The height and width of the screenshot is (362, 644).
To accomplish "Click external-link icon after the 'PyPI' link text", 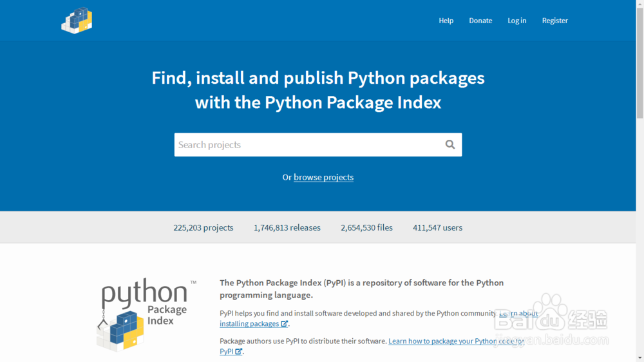I will click(239, 352).
